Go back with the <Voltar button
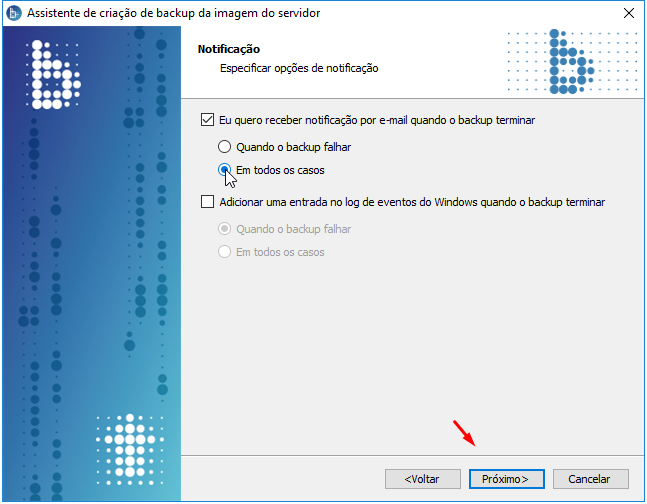The width and height of the screenshot is (647, 504). point(423,479)
